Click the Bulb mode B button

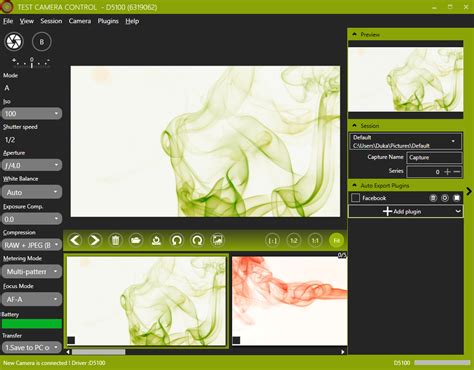42,42
